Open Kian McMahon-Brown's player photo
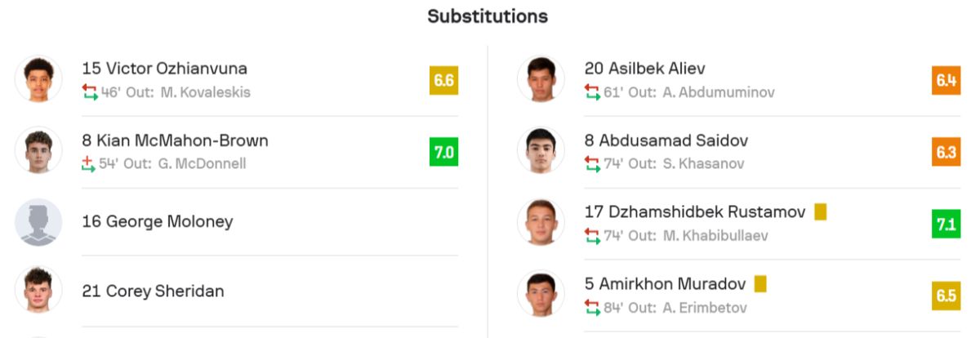Viewport: 980px width, 338px height. pyautogui.click(x=38, y=151)
